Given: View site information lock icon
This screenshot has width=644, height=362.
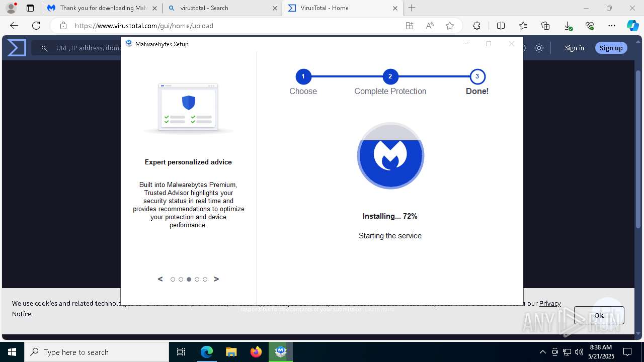Looking at the screenshot, I should click(63, 26).
